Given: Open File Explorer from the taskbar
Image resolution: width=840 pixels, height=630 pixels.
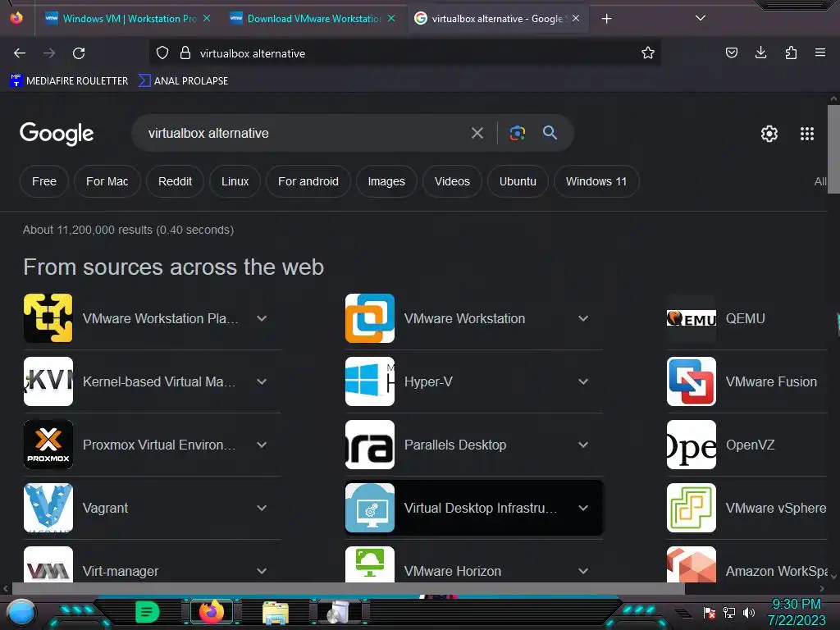Looking at the screenshot, I should pos(276,612).
